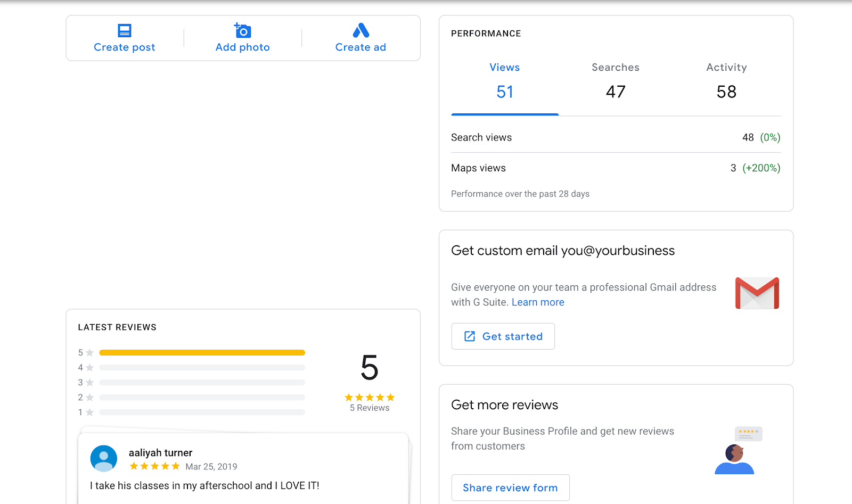Click the Share review form button
852x504 pixels.
click(511, 488)
